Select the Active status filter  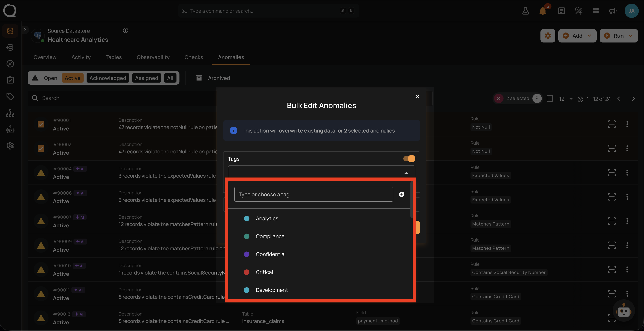point(73,78)
